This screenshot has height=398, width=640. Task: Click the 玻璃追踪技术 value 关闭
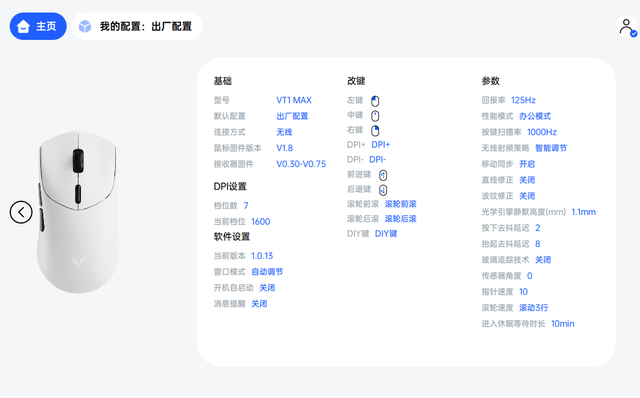pos(543,260)
